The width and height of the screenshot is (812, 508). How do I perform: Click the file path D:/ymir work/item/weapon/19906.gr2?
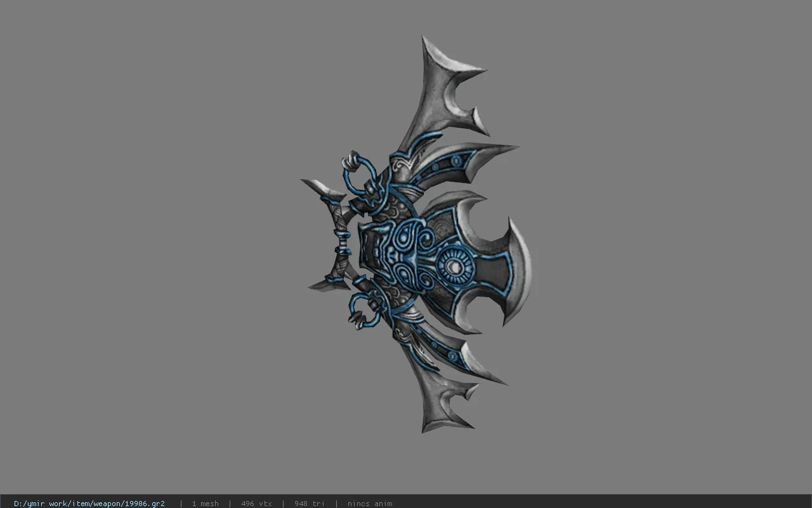(x=89, y=504)
